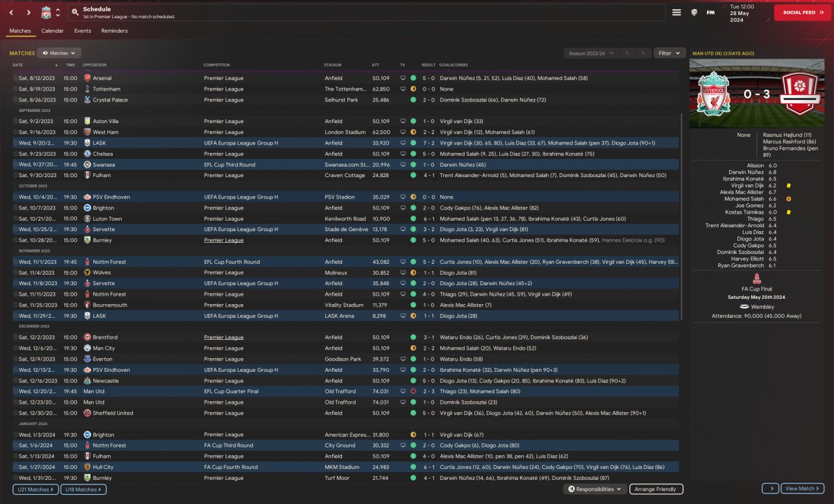This screenshot has height=504, width=834.
Task: Open U18 Matches
Action: [x=83, y=489]
